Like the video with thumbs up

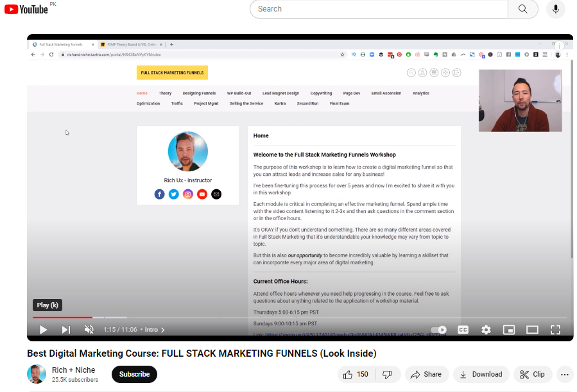pos(356,374)
